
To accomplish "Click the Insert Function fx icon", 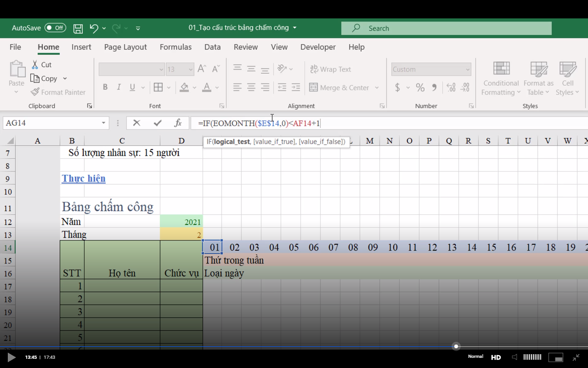I will 178,123.
